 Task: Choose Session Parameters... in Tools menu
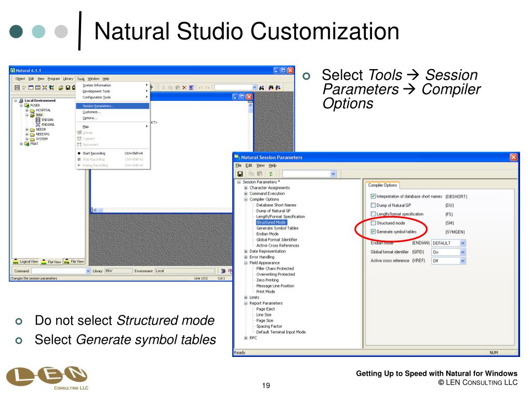113,106
